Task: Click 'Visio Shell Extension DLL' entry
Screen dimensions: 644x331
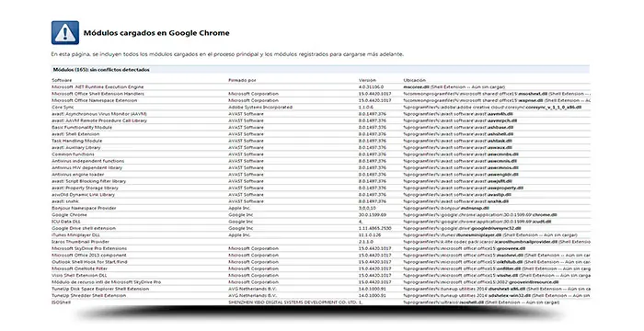Action: point(79,276)
